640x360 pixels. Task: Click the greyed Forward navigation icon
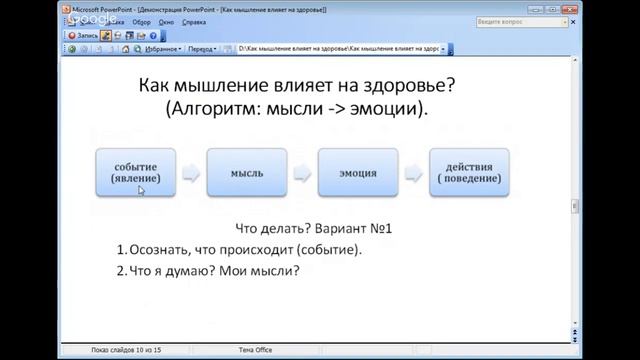84,49
